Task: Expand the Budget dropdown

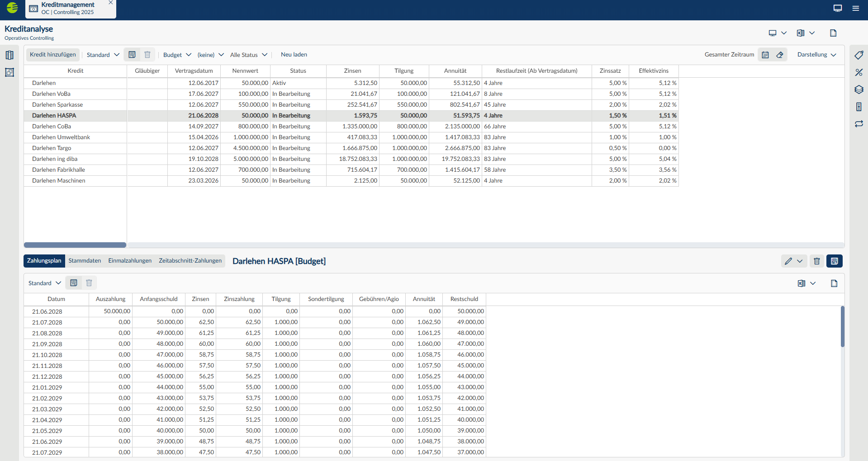Action: pyautogui.click(x=177, y=55)
